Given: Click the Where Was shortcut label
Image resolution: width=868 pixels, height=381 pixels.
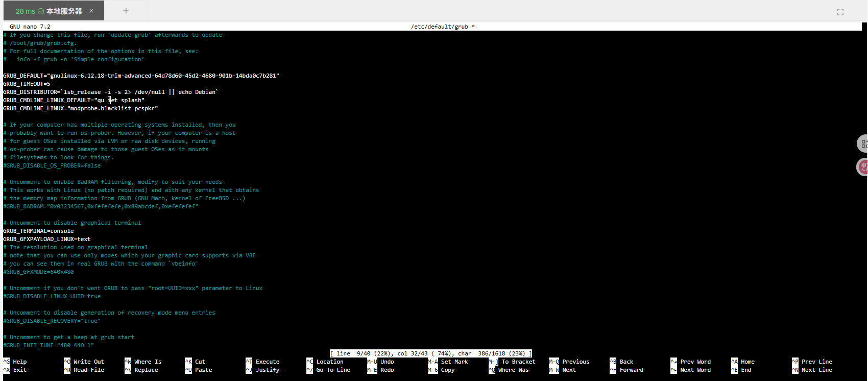Looking at the screenshot, I should pos(514,370).
